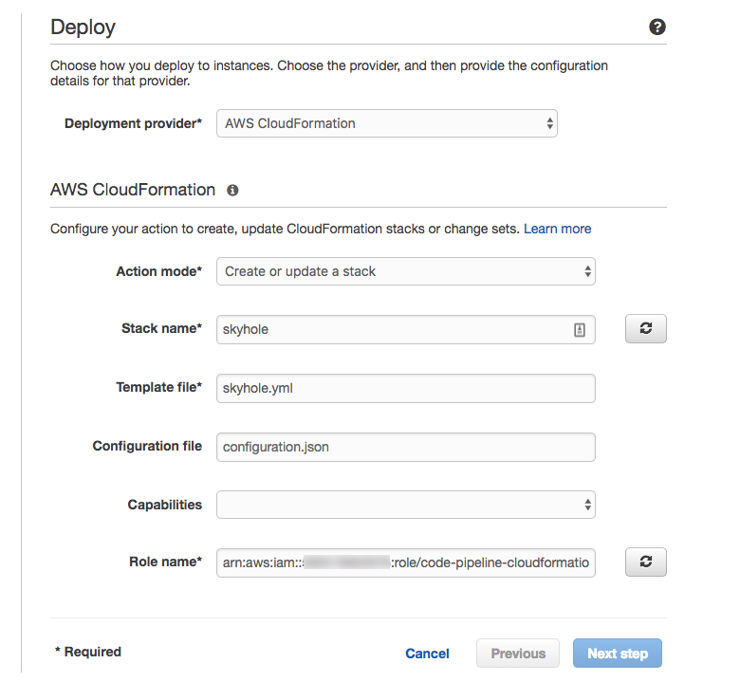Click the Action mode dropdown arrows
740x700 pixels.
point(587,271)
